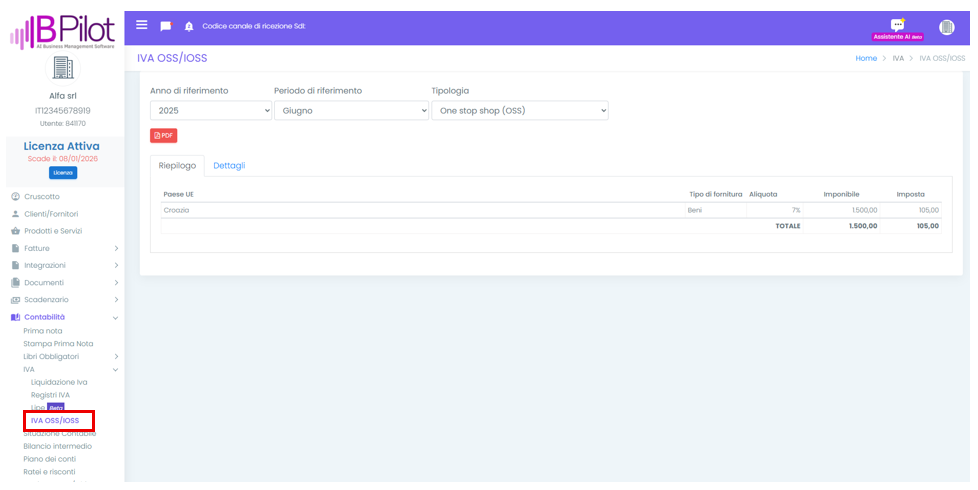Click the Paese UE column header
978x490 pixels.
point(178,195)
